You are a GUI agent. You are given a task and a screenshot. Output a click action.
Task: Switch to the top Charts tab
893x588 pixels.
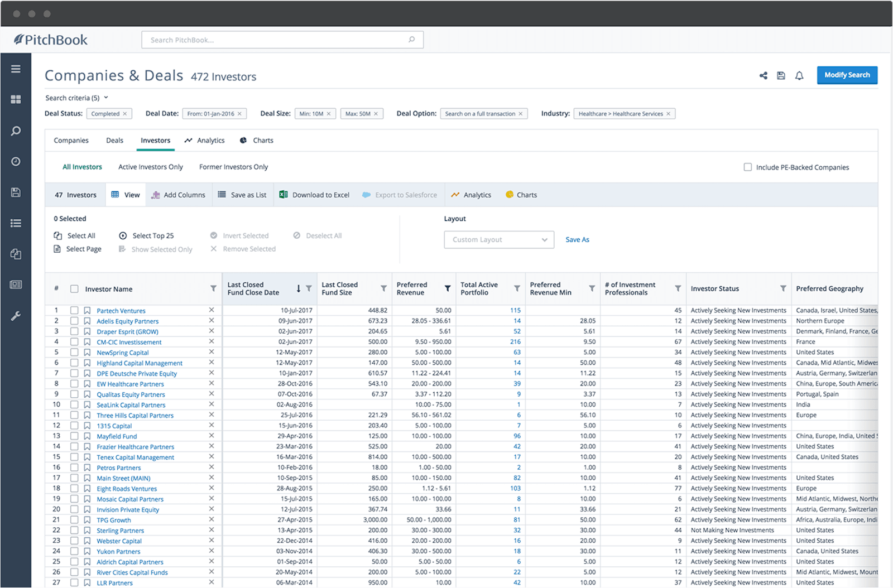click(x=257, y=141)
